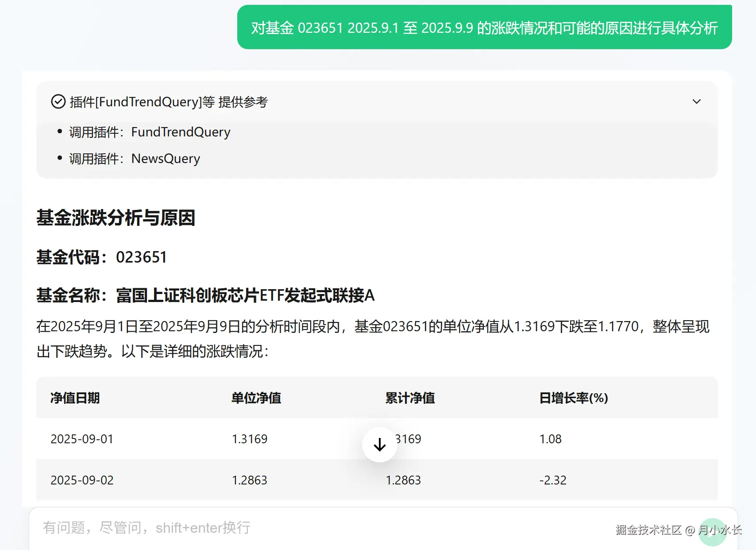Click the fund code line '基金代码: 023651'

tap(102, 257)
